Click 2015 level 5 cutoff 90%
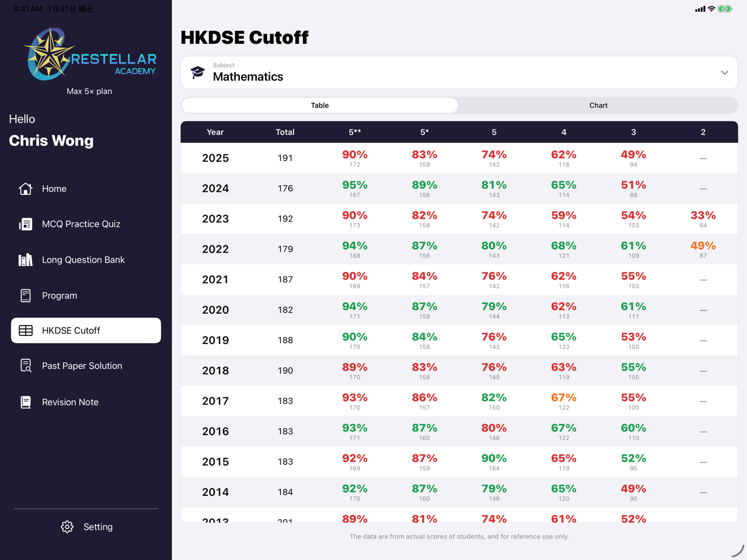747x560 pixels. 494,458
